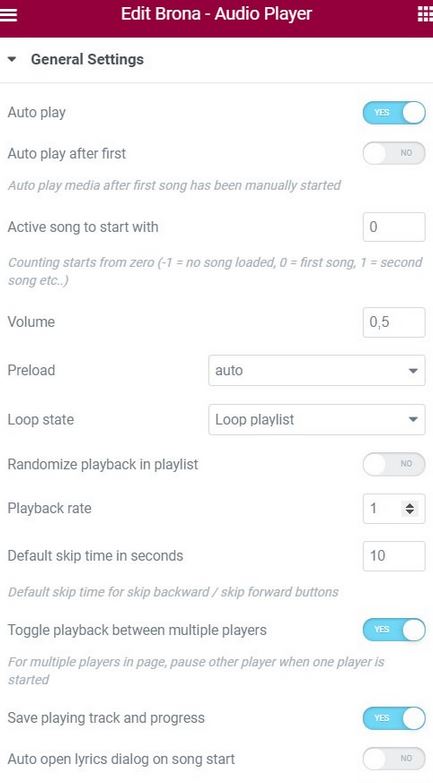The image size is (433, 783).
Task: Decrease Playback rate with the down arrow
Action: (x=410, y=512)
